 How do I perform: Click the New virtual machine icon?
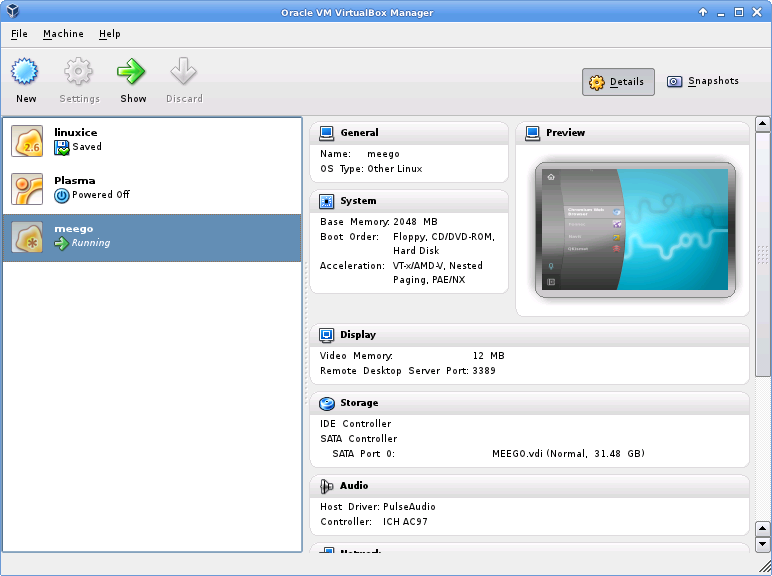tap(25, 71)
